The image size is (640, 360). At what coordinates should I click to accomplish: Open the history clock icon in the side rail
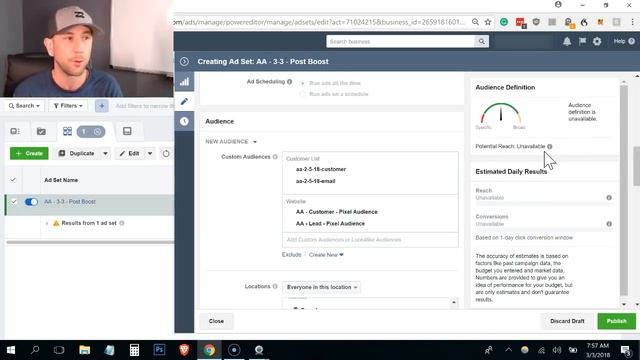pyautogui.click(x=184, y=121)
